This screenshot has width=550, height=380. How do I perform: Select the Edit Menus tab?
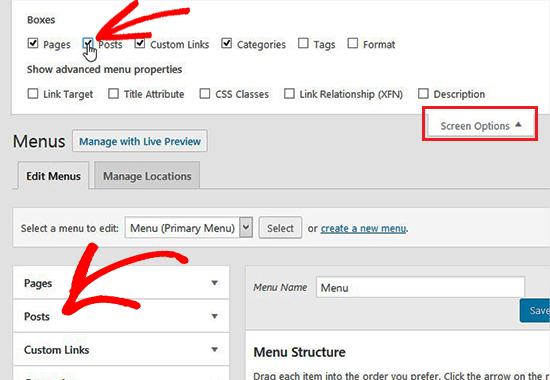[x=53, y=175]
